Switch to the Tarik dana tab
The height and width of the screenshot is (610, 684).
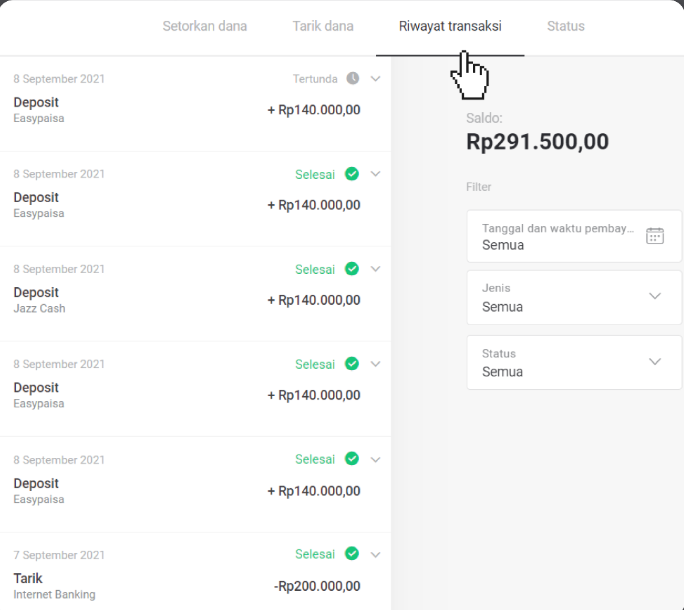323,26
